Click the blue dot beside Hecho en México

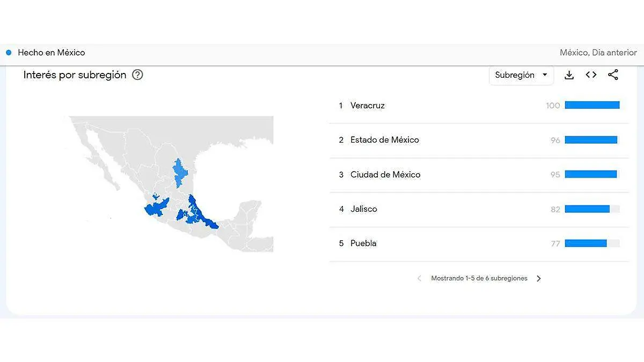tap(8, 52)
